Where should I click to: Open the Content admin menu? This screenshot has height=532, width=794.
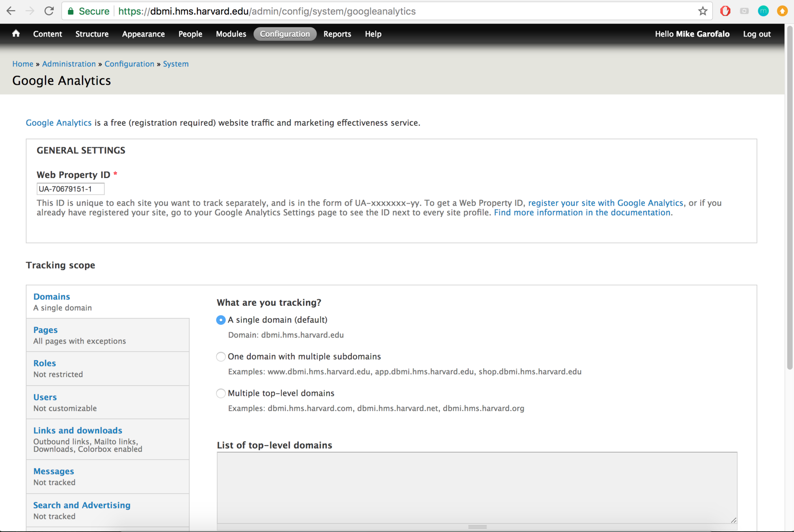48,34
